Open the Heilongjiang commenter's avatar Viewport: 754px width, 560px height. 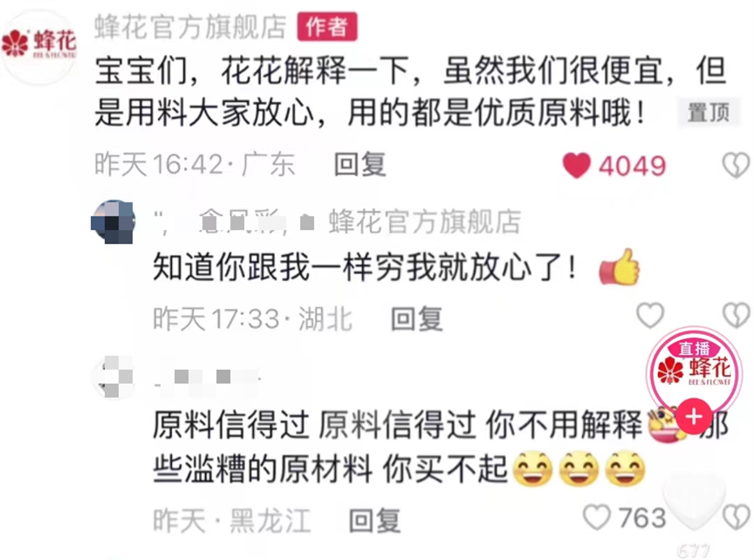pos(113,377)
